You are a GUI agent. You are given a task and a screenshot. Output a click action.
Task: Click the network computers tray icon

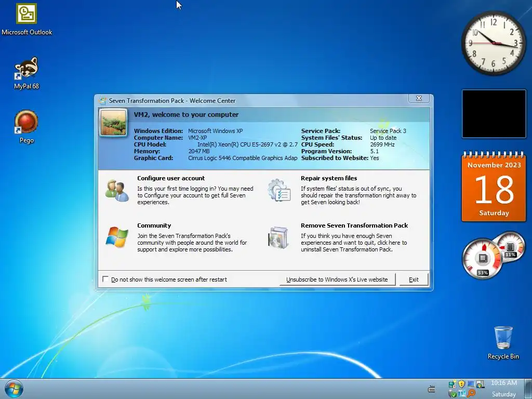pyautogui.click(x=453, y=384)
